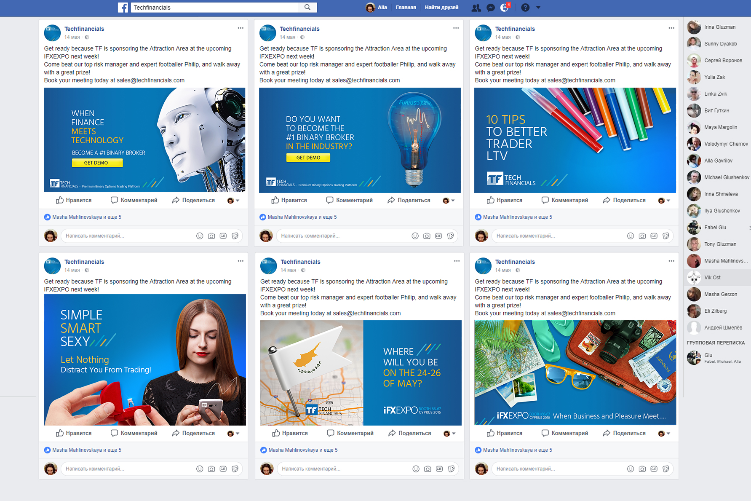This screenshot has height=501, width=751.
Task: Open notifications globe with red badge
Action: [505, 7]
